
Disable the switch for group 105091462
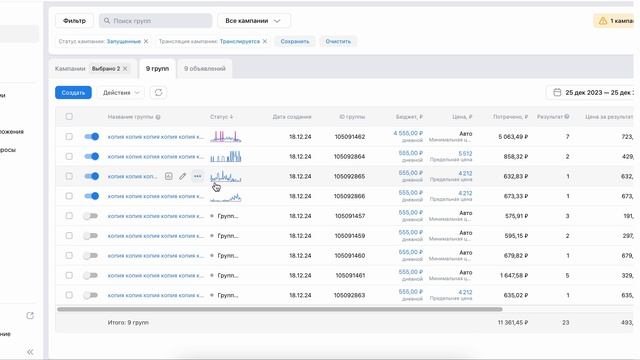91,137
